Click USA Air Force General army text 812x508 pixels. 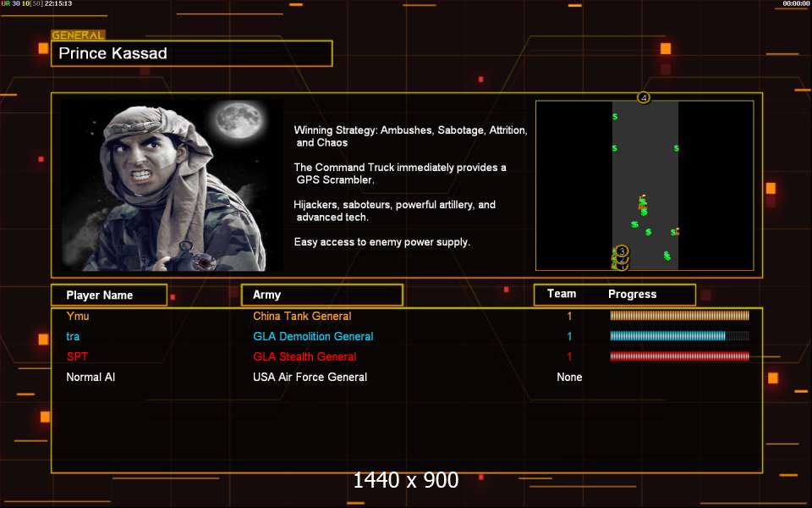[310, 377]
